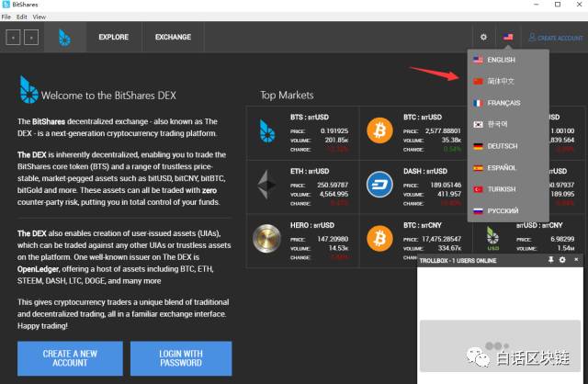Open the EXPLORE tab

114,38
